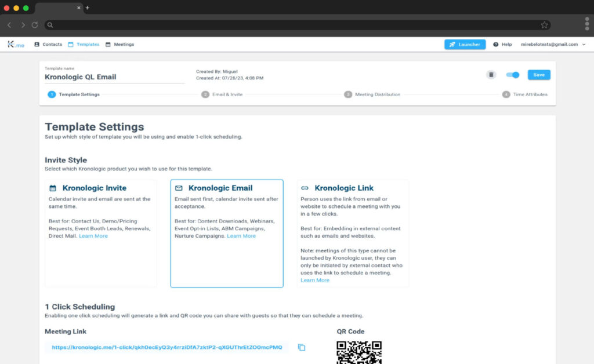This screenshot has width=594, height=364.
Task: Open the browser three-dot menu
Action: coord(587,23)
